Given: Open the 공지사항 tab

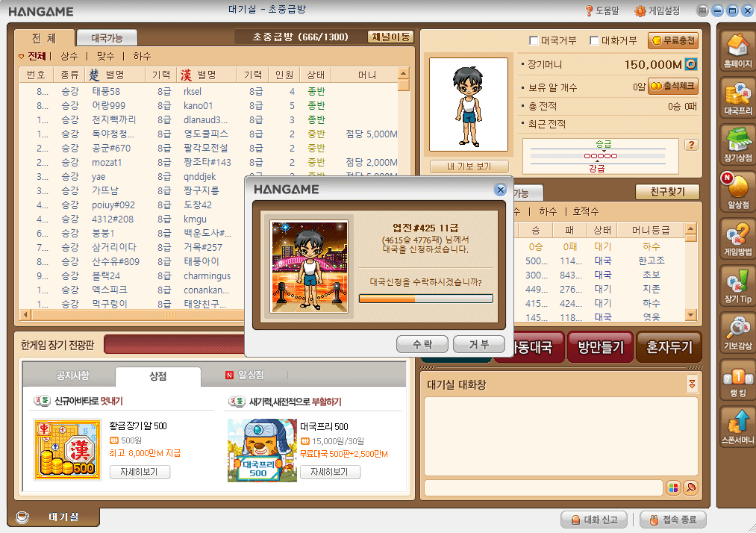Looking at the screenshot, I should (x=72, y=375).
